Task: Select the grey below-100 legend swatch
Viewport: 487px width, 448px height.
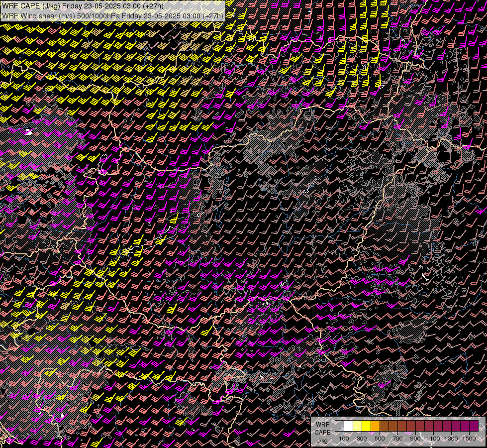Action: pyautogui.click(x=339, y=426)
